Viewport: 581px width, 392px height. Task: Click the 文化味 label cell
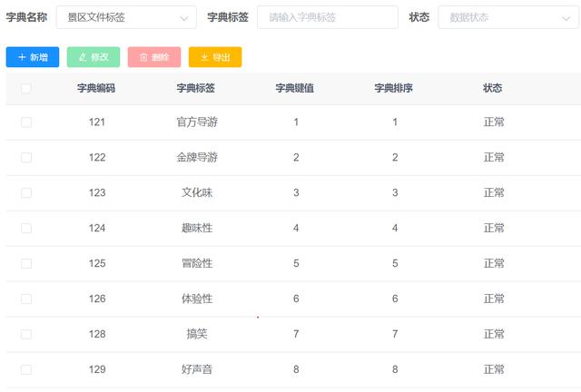click(x=197, y=192)
